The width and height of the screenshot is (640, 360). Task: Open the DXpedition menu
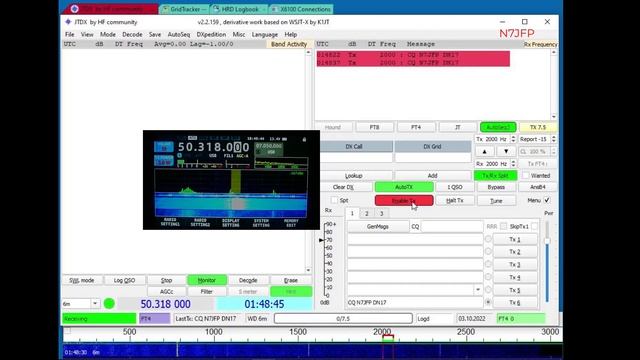[211, 35]
